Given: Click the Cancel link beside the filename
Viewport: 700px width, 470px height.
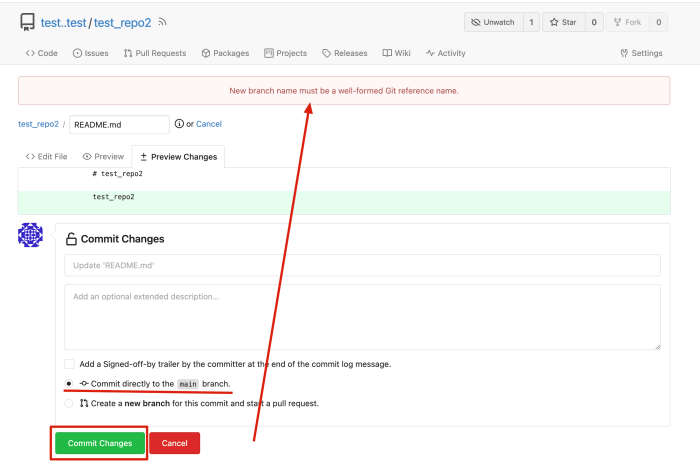Looking at the screenshot, I should click(208, 124).
